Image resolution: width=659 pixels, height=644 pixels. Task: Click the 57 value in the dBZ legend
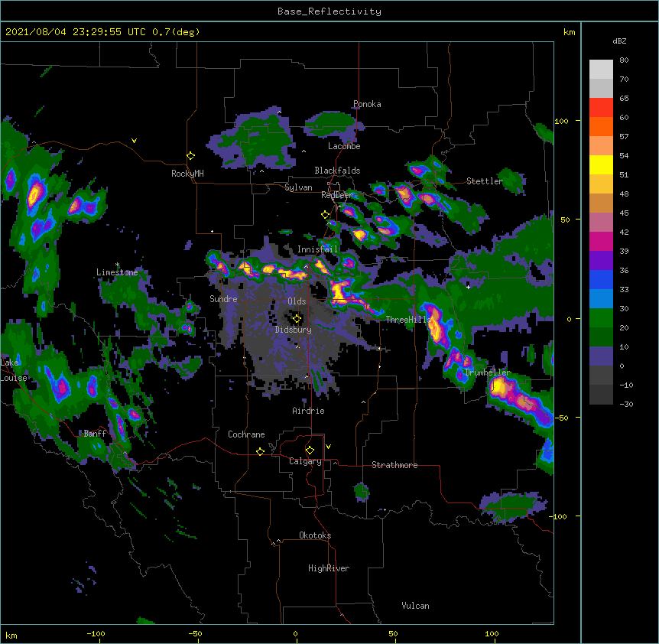624,137
